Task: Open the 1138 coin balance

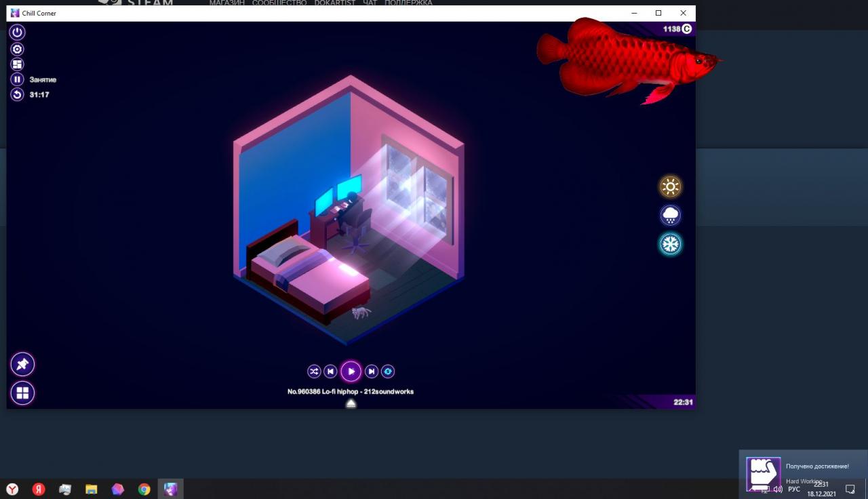Action: pyautogui.click(x=677, y=29)
